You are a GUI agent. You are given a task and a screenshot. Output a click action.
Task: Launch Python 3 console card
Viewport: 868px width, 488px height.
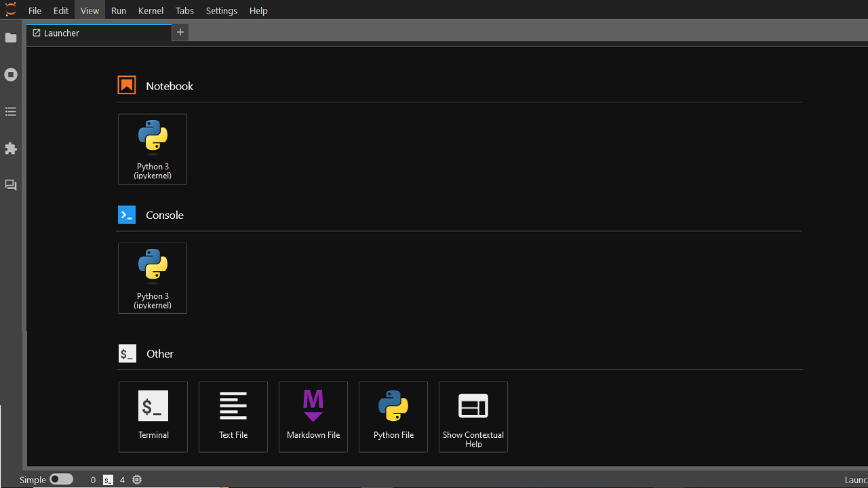[153, 279]
